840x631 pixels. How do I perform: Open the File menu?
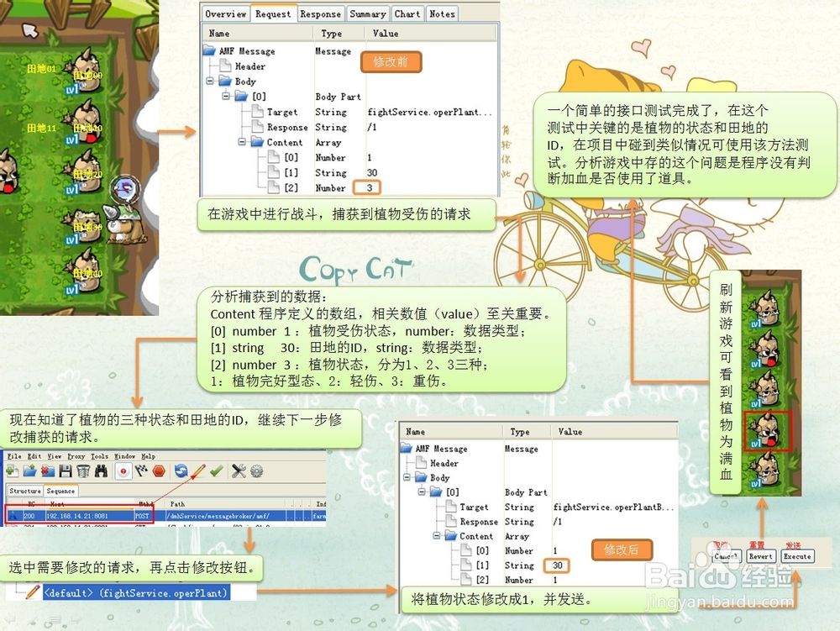coord(14,456)
